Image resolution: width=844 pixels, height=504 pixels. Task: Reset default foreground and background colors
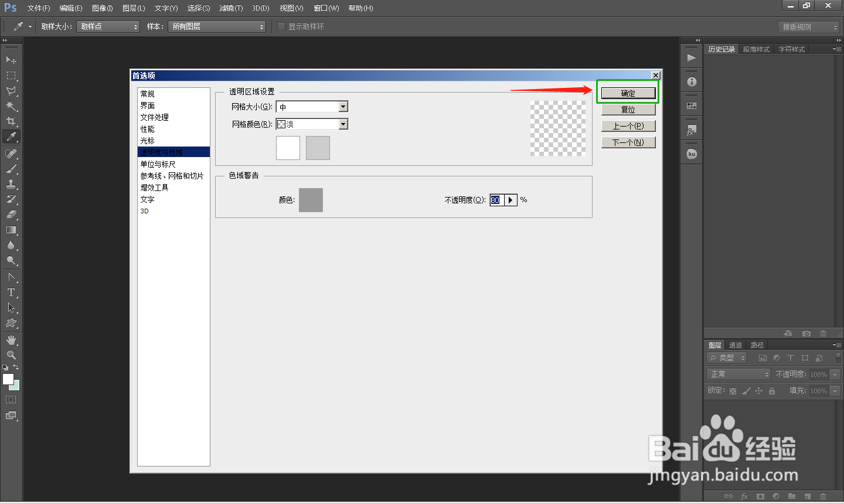click(x=5, y=367)
